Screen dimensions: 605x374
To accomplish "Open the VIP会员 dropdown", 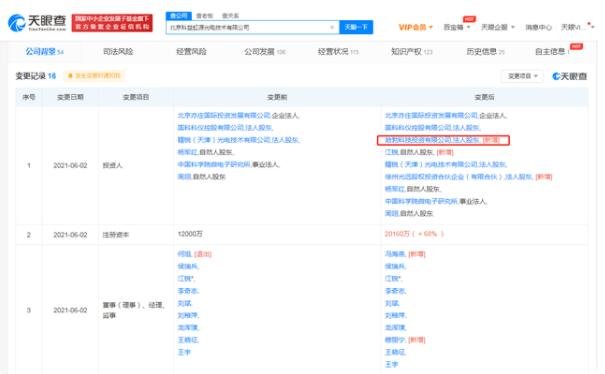I will [416, 27].
